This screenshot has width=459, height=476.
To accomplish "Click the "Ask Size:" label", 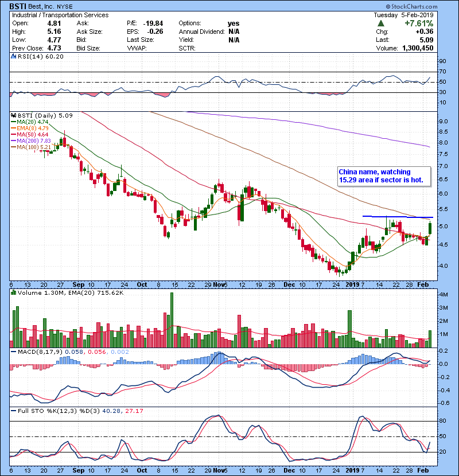I will 90,32.
